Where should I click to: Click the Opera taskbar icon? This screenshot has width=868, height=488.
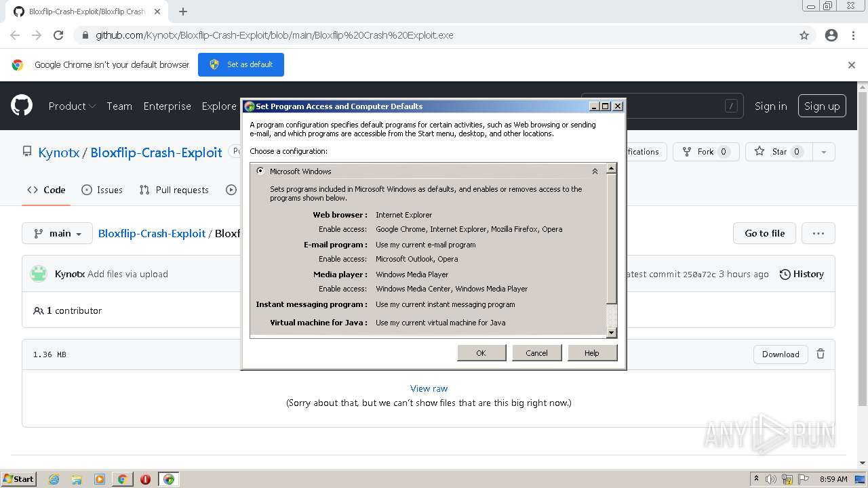[145, 479]
